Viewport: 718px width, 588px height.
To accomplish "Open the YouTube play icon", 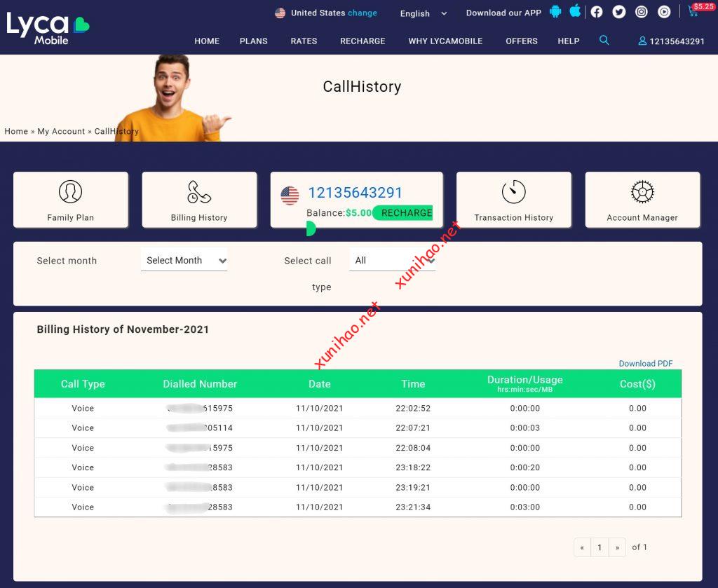I will coord(663,12).
